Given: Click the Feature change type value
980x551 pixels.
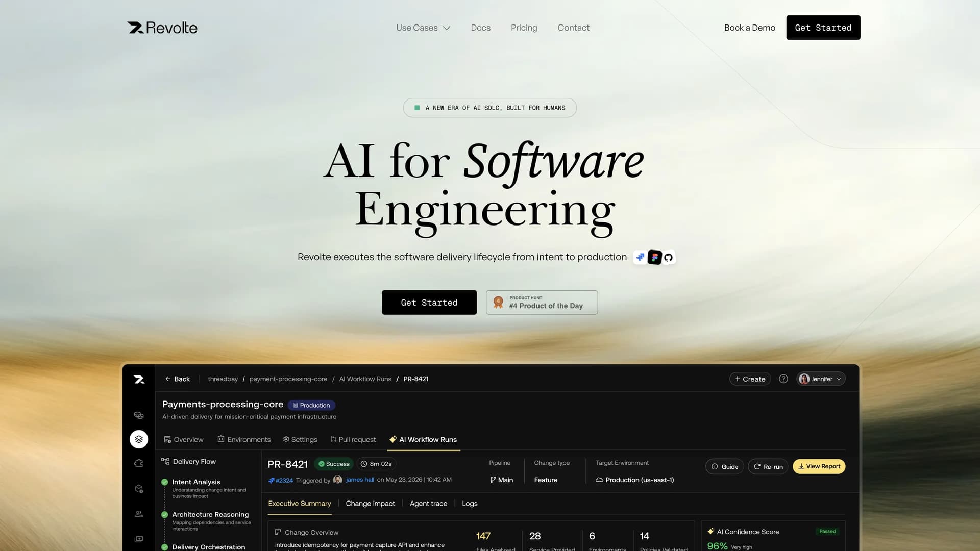Looking at the screenshot, I should 546,480.
